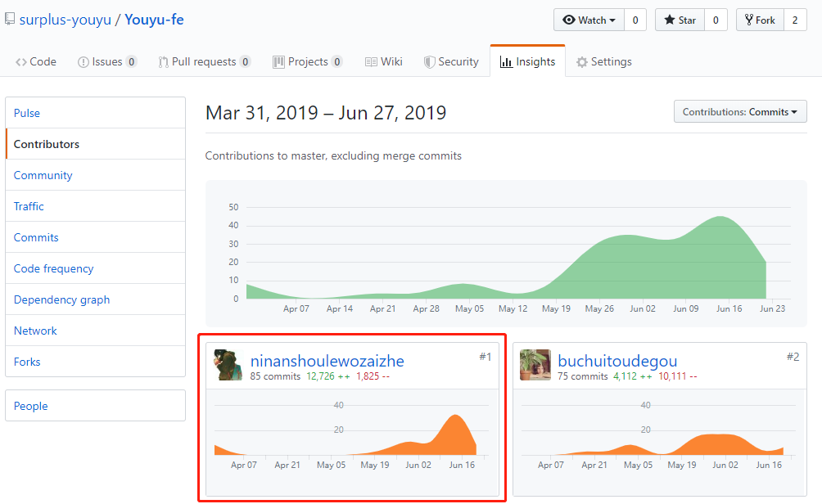
Task: Click the Projects board icon
Action: 278,61
